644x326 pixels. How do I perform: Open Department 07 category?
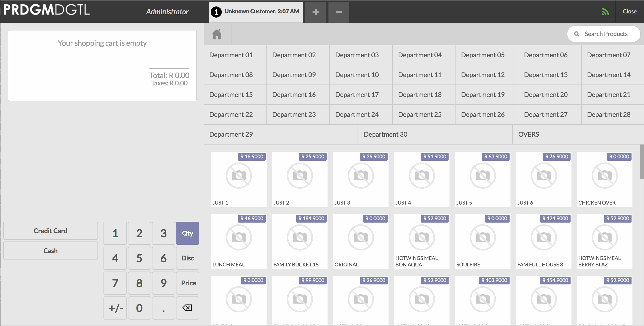(x=613, y=55)
